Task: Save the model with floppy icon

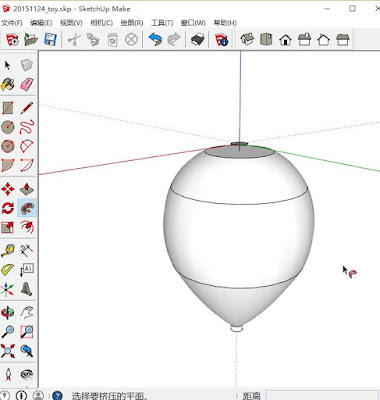Action: point(50,40)
